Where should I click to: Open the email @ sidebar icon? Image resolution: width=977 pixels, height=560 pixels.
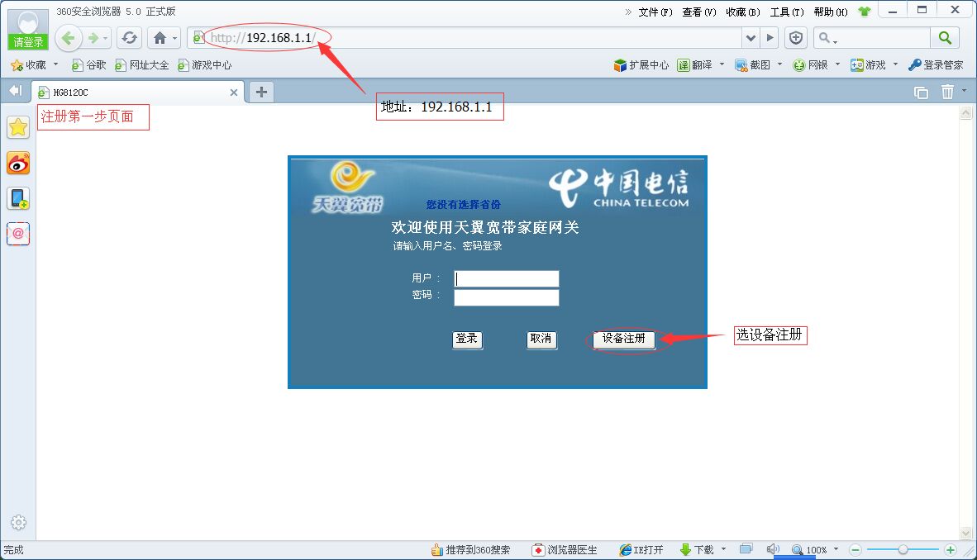pyautogui.click(x=18, y=234)
